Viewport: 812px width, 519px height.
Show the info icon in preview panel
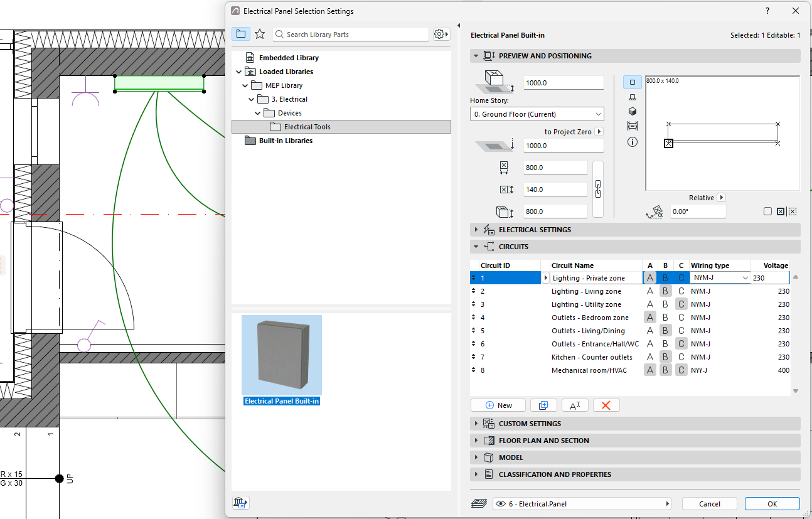click(x=633, y=142)
